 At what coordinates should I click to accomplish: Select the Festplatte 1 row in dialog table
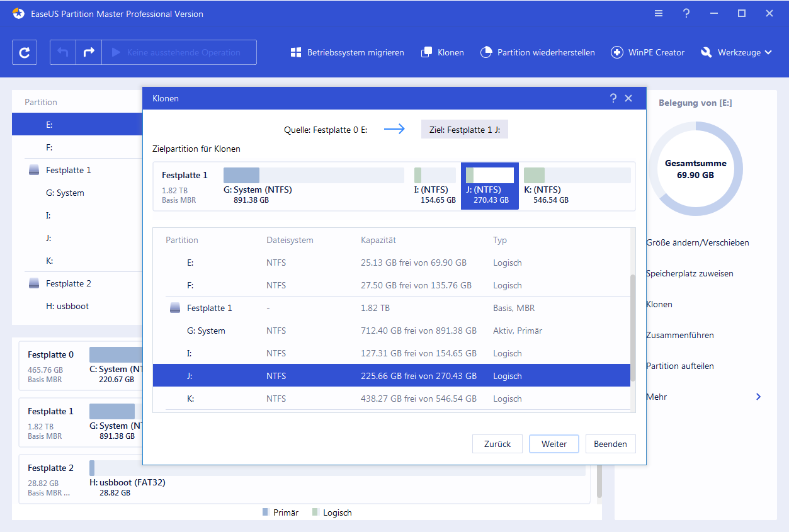pos(392,308)
